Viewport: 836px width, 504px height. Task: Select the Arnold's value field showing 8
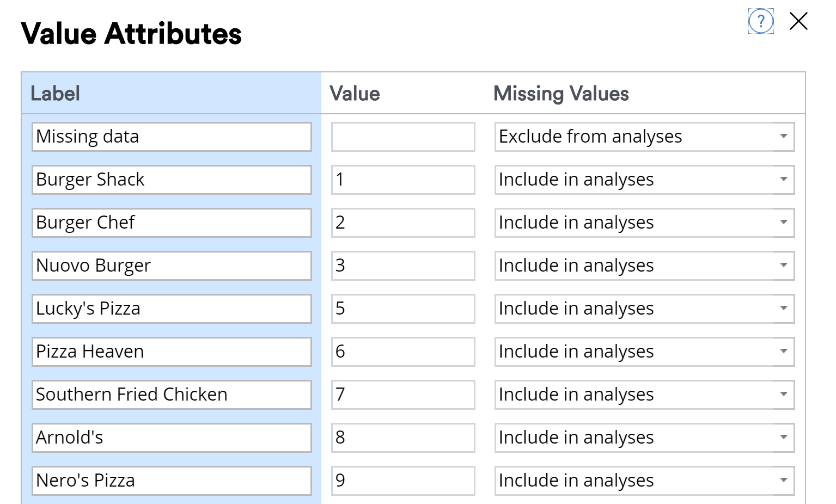pyautogui.click(x=402, y=438)
